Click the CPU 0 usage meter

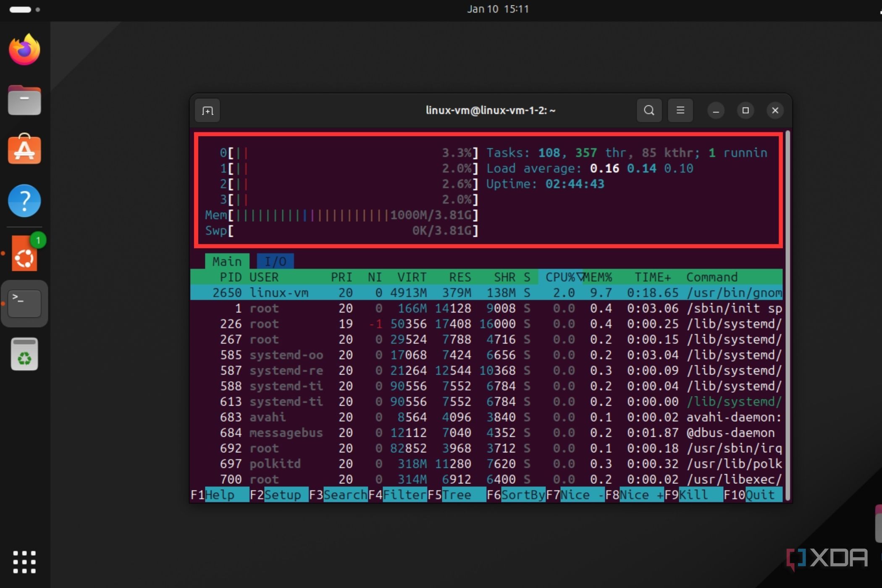click(349, 153)
